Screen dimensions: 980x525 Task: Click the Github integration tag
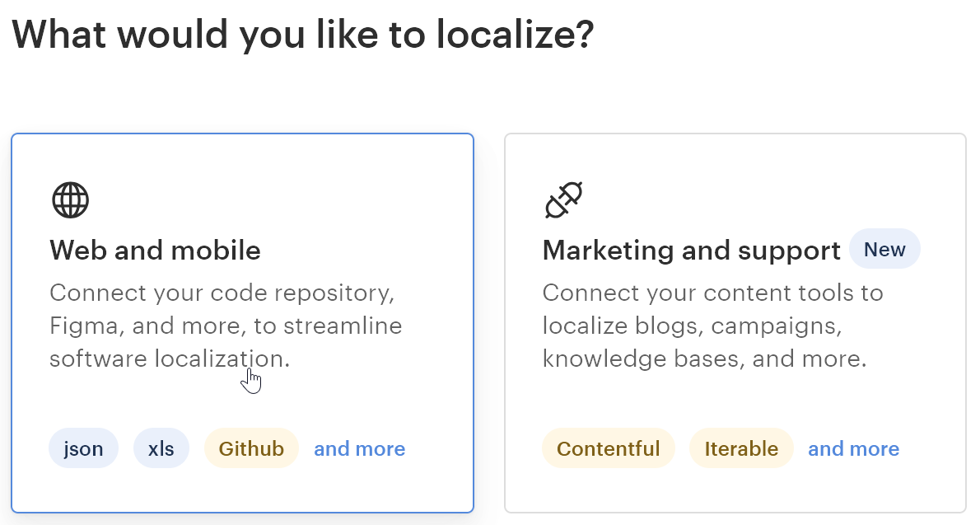coord(251,449)
